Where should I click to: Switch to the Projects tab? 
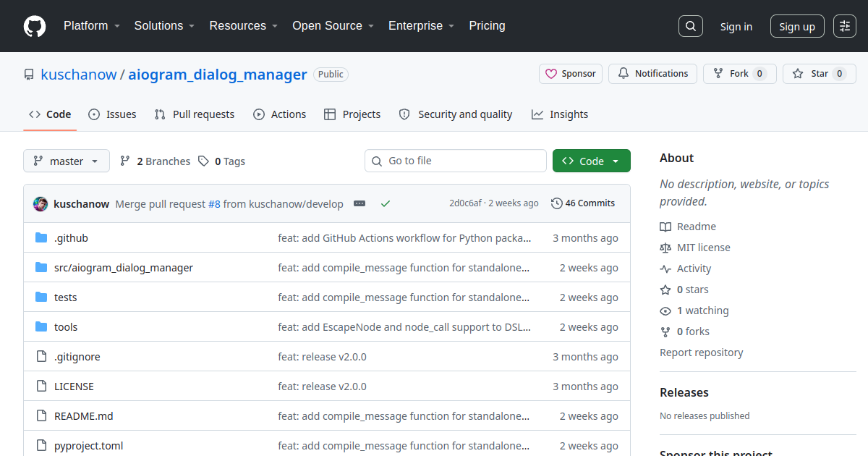(352, 114)
